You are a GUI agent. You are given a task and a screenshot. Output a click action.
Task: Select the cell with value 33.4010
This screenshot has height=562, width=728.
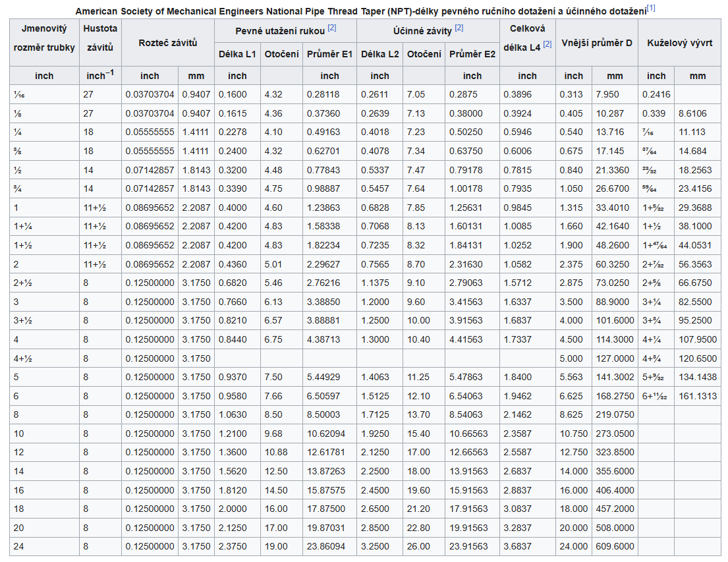click(615, 208)
